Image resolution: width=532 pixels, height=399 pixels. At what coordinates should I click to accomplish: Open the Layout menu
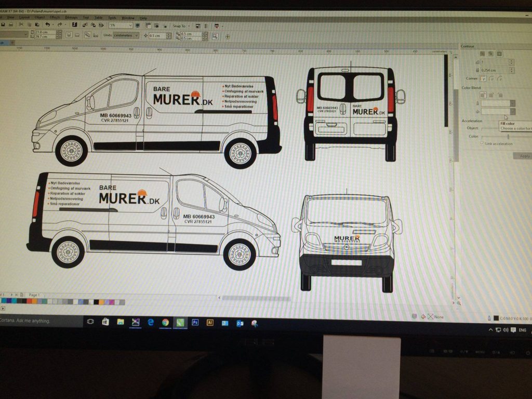click(24, 17)
